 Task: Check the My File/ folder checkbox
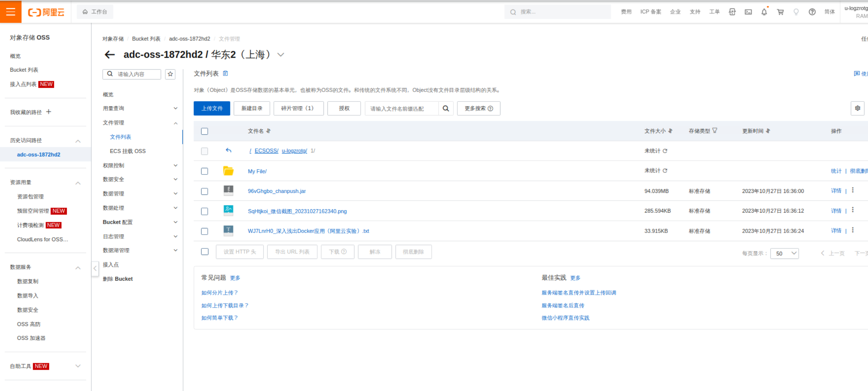(x=205, y=172)
